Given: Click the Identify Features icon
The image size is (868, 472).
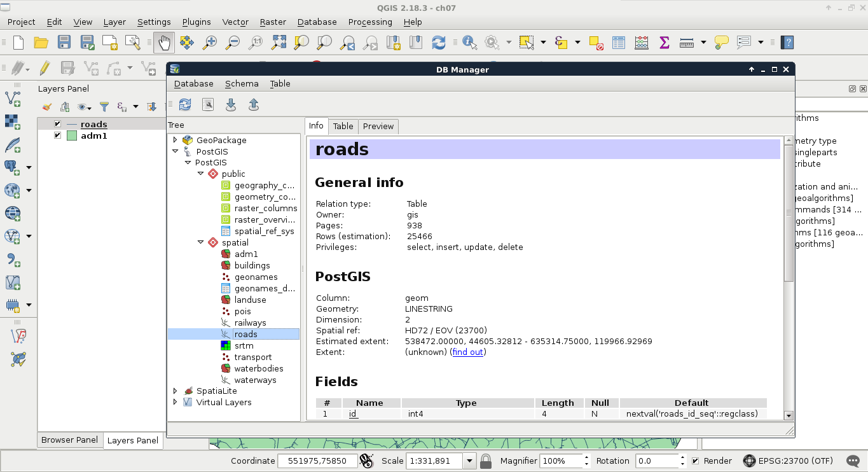Looking at the screenshot, I should (470, 43).
